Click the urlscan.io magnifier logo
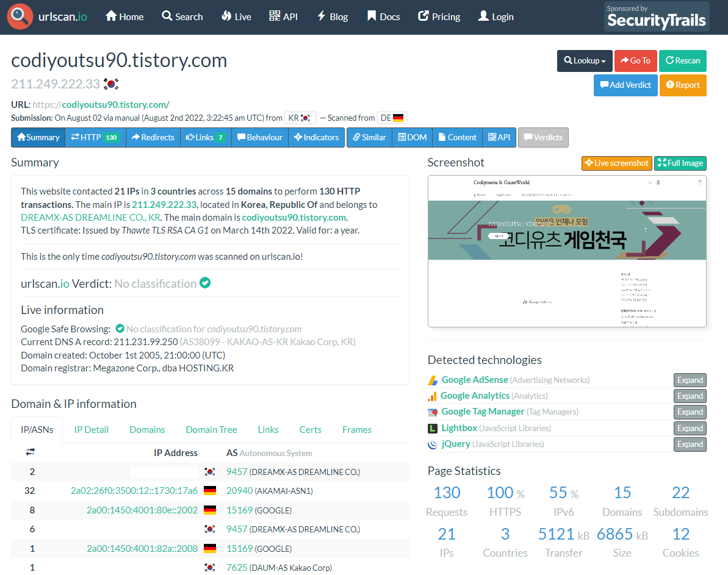Image resolution: width=728 pixels, height=575 pixels. [x=20, y=16]
